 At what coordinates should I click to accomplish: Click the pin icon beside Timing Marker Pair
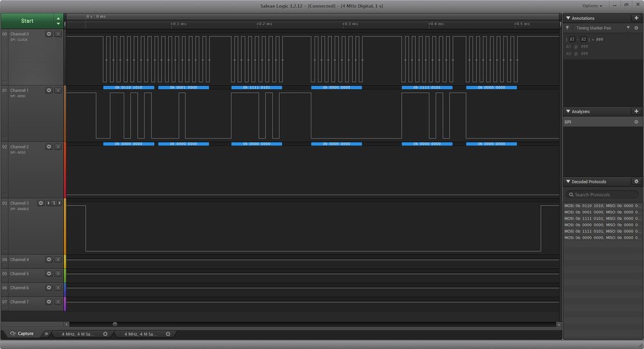pyautogui.click(x=567, y=28)
